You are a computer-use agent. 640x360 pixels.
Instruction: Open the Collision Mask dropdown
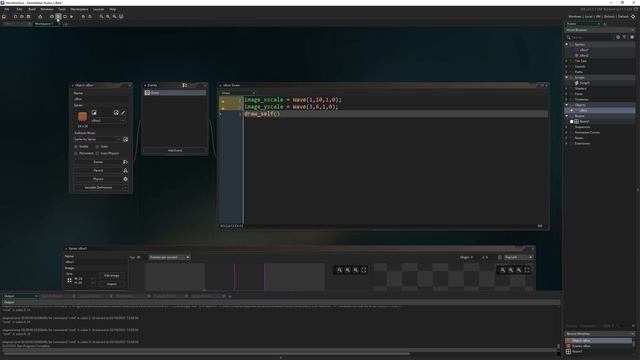click(x=97, y=140)
